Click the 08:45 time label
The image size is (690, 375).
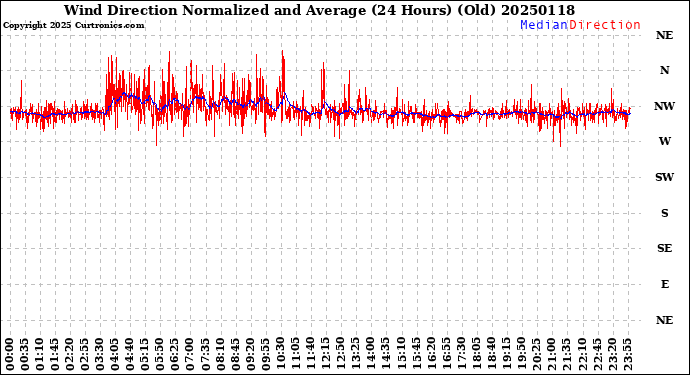tap(236, 354)
